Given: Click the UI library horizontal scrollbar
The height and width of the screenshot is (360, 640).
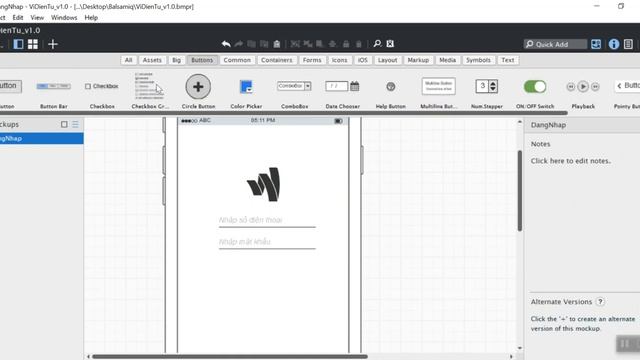Looking at the screenshot, I should point(284,113).
